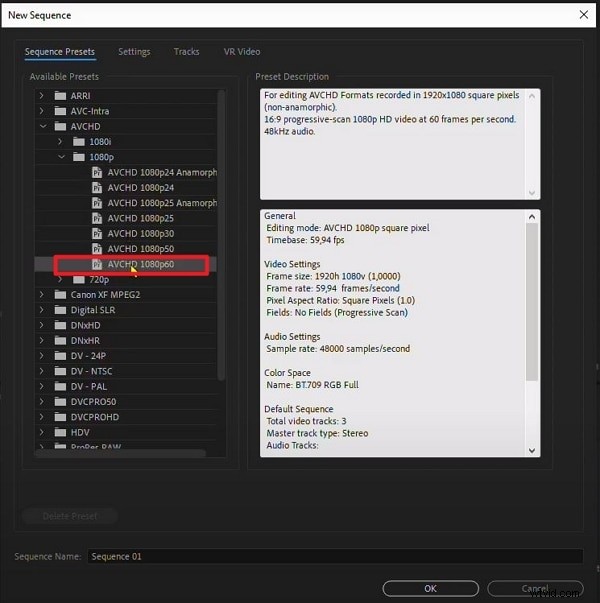Screen dimensions: 600x603
Task: Click preset icon beside AVCHD 1080p50
Action: [97, 249]
